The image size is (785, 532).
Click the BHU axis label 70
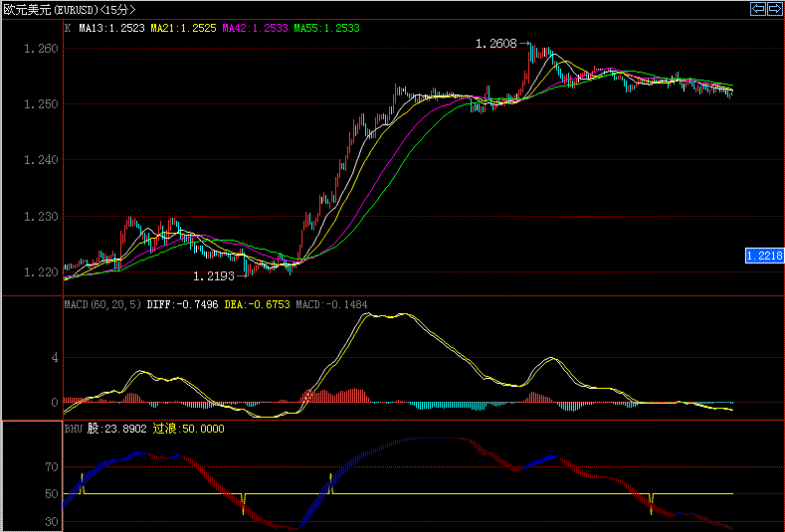[52, 467]
